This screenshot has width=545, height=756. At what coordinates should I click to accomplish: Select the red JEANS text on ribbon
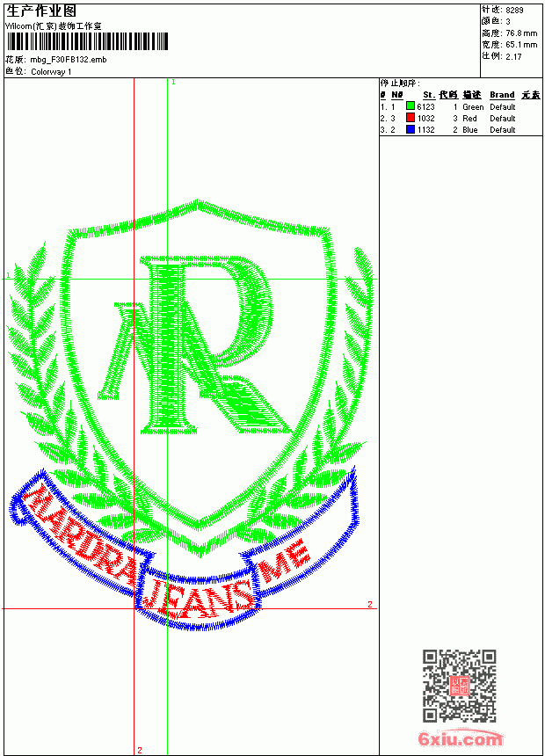[199, 600]
